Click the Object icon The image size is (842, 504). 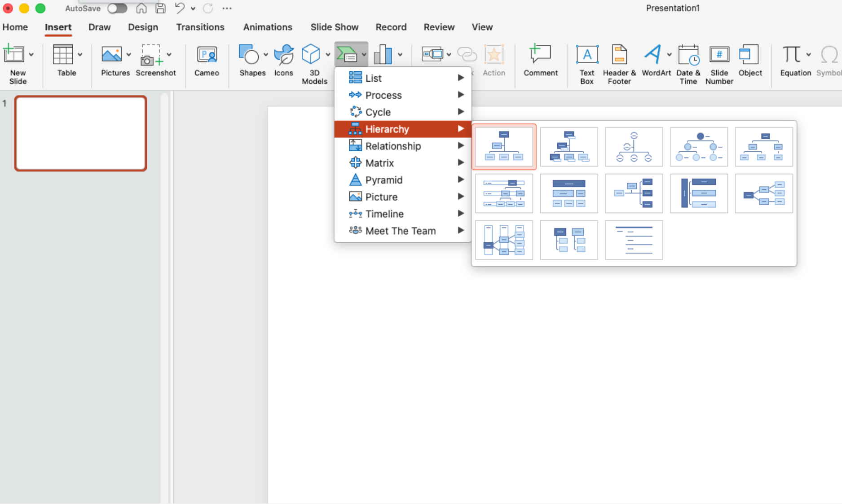[749, 55]
